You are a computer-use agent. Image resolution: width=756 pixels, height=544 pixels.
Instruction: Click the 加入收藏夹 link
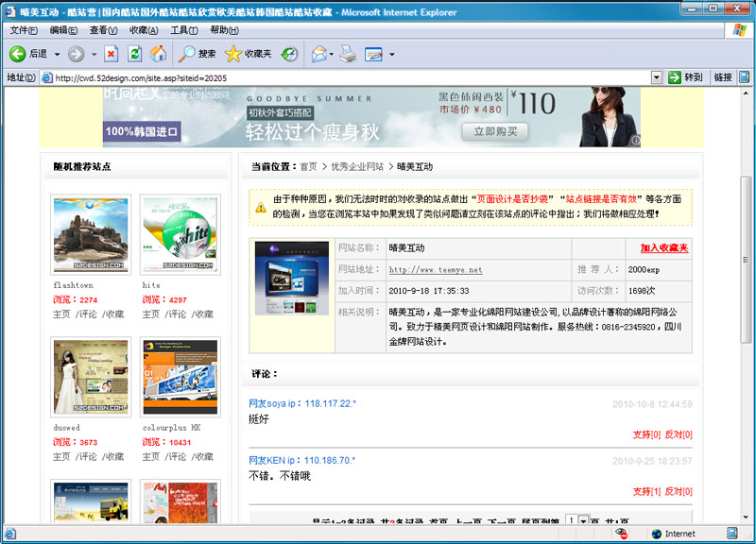pyautogui.click(x=663, y=248)
